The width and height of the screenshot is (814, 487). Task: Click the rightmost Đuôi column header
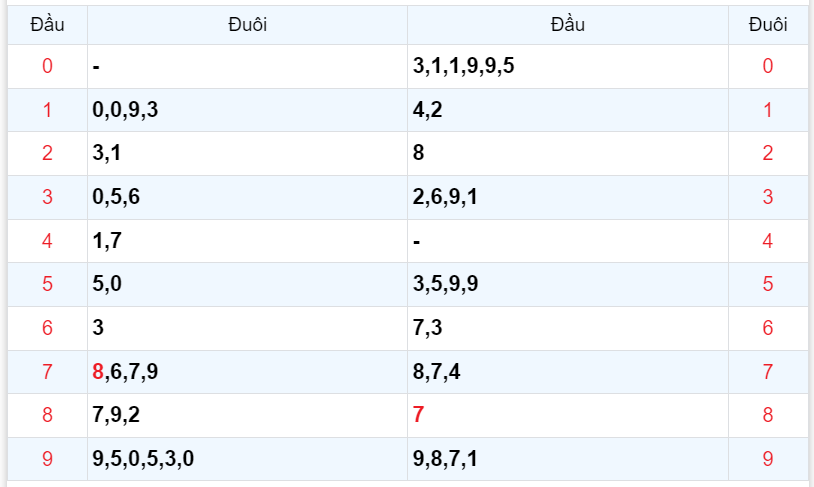[768, 25]
